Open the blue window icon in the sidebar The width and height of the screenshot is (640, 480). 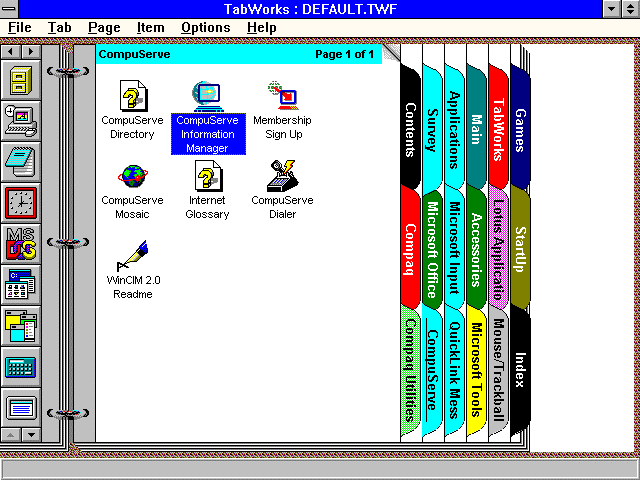21,408
